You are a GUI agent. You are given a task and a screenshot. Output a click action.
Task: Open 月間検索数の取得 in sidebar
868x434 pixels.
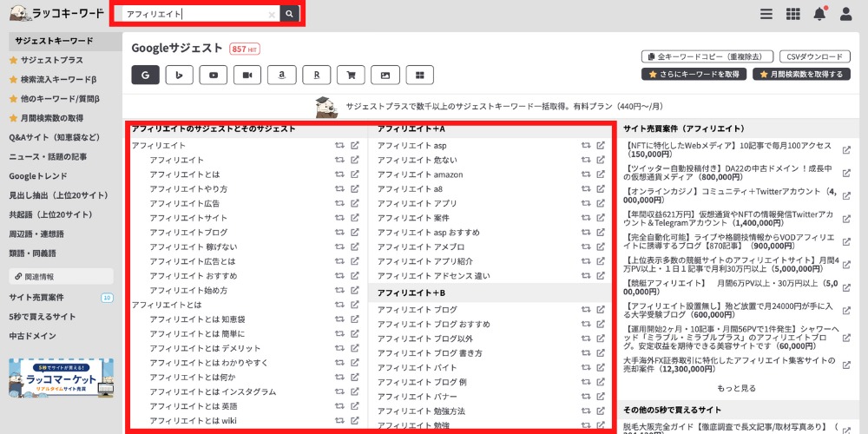click(x=52, y=118)
